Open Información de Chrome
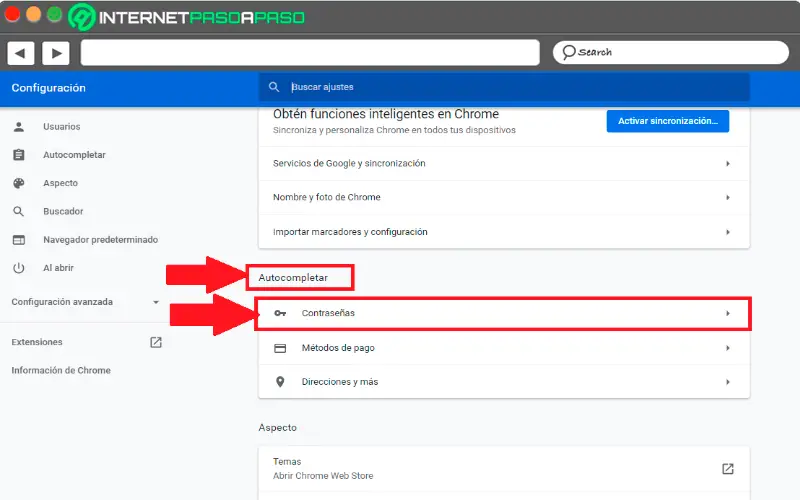Image resolution: width=800 pixels, height=500 pixels. point(61,370)
